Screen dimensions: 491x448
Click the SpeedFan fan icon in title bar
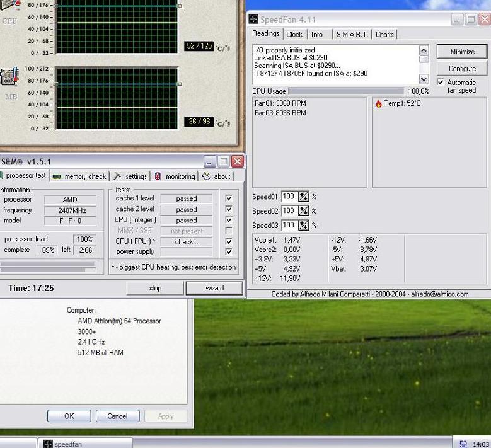coord(253,20)
